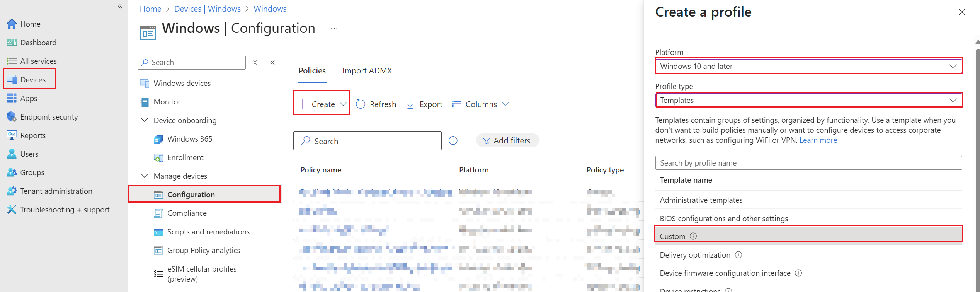This screenshot has width=980, height=292.
Task: Click the Export download icon
Action: click(410, 104)
